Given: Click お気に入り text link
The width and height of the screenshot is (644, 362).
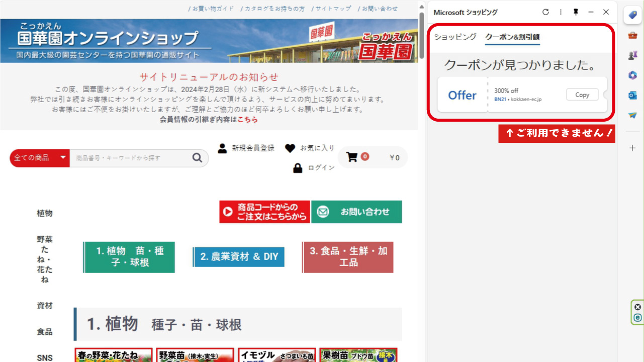Looking at the screenshot, I should [x=317, y=148].
